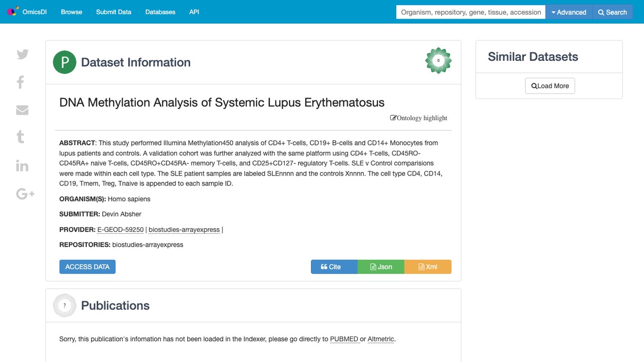Share dataset on LinkedIn
The height and width of the screenshot is (362, 644).
coord(22,165)
